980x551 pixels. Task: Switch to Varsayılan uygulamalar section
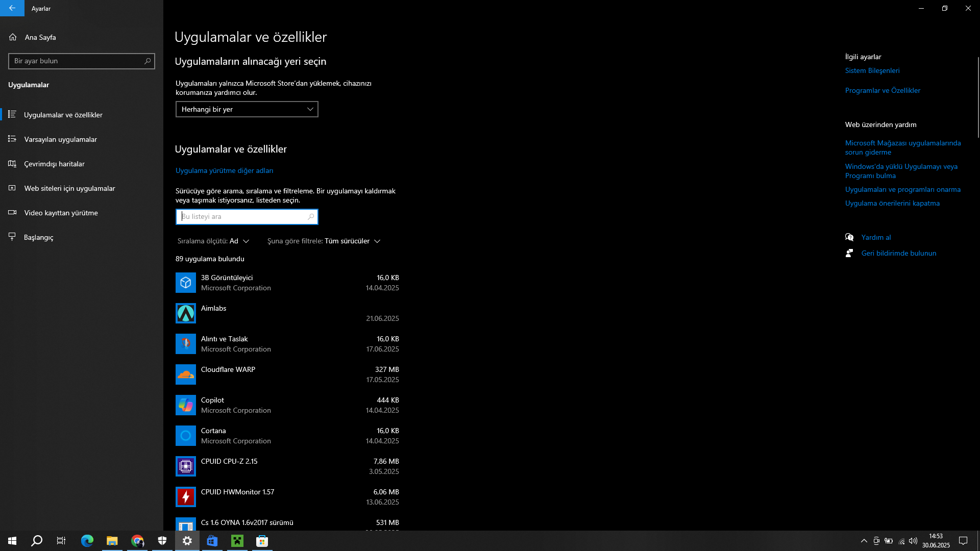click(x=60, y=139)
